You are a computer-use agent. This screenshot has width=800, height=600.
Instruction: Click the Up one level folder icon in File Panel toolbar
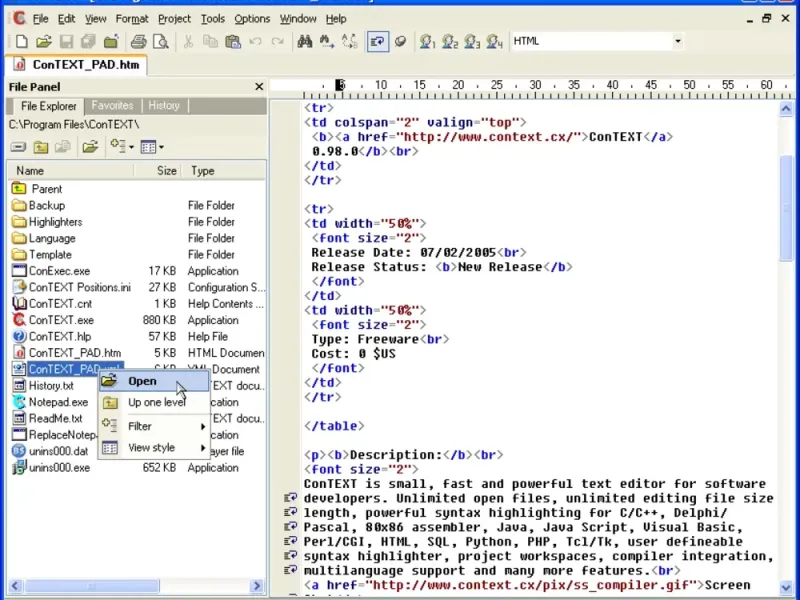(x=41, y=147)
